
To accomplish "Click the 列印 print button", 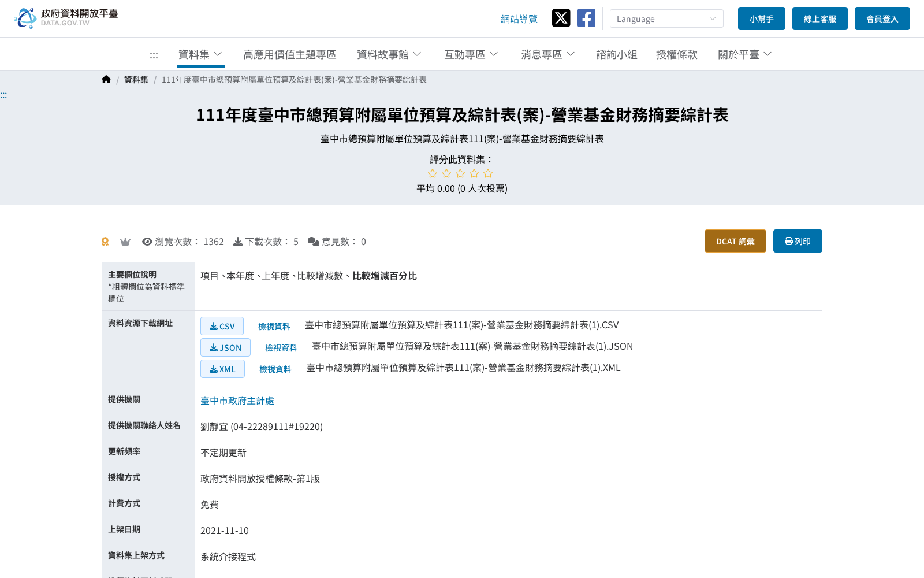I will coord(798,241).
